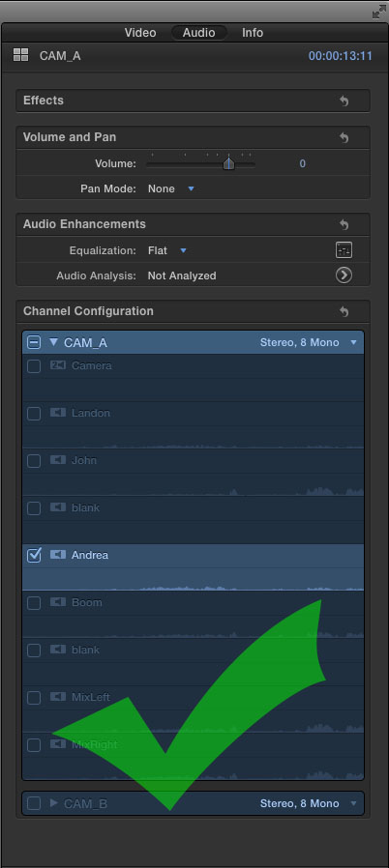
Task: Click the CAM_A clip name in header
Action: pyautogui.click(x=60, y=56)
